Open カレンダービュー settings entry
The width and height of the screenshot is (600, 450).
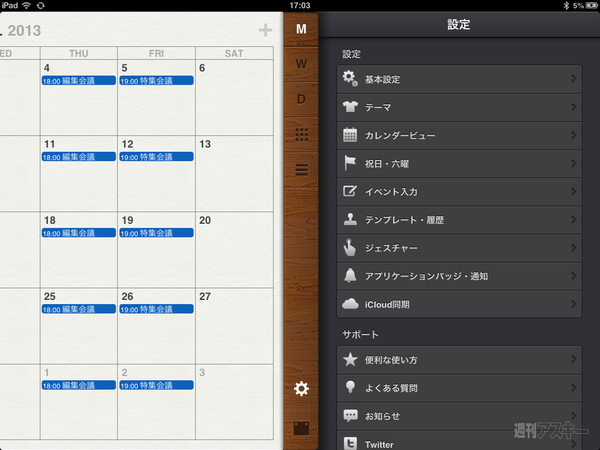click(x=459, y=135)
